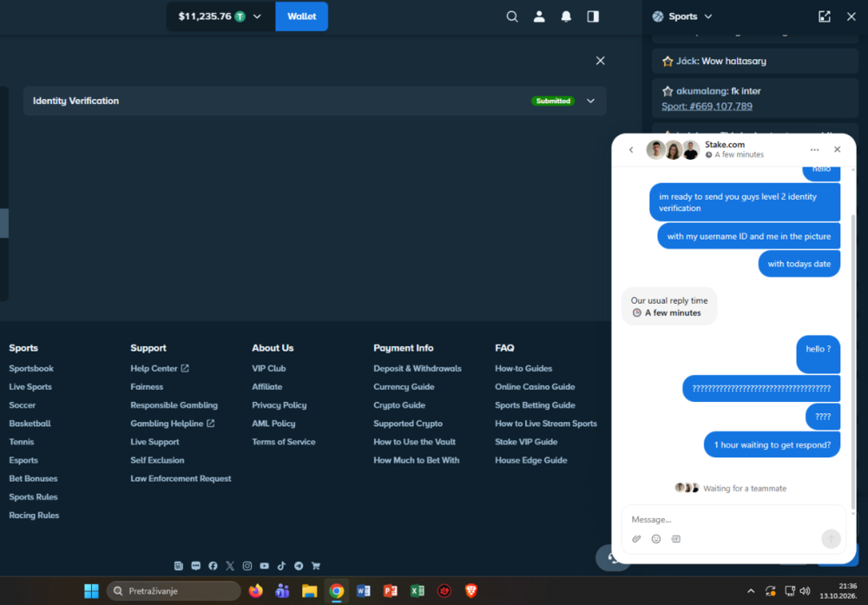868x605 pixels.
Task: Open the notifications bell icon
Action: tap(566, 16)
